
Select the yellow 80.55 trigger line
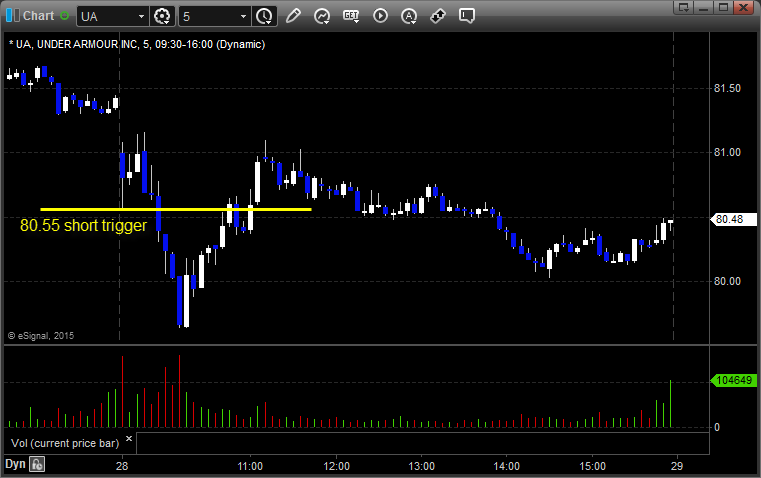(x=176, y=209)
